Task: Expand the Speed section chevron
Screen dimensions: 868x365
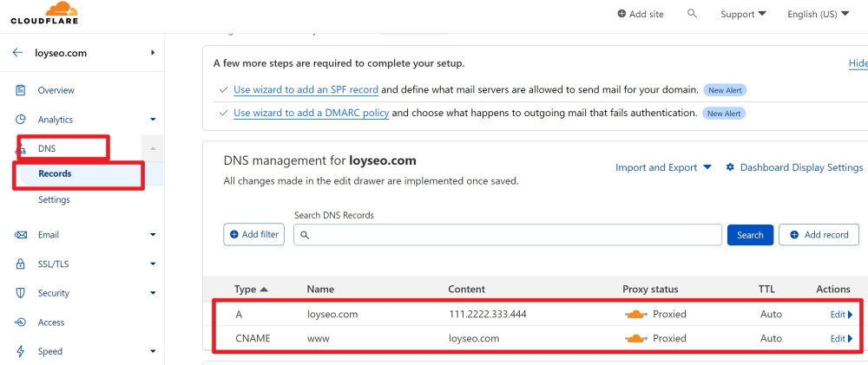Action: [x=153, y=351]
